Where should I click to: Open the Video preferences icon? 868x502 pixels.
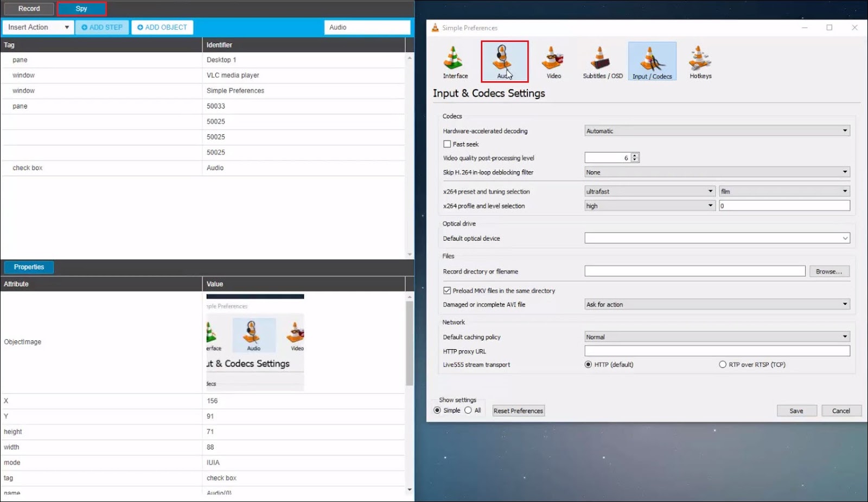coord(553,62)
